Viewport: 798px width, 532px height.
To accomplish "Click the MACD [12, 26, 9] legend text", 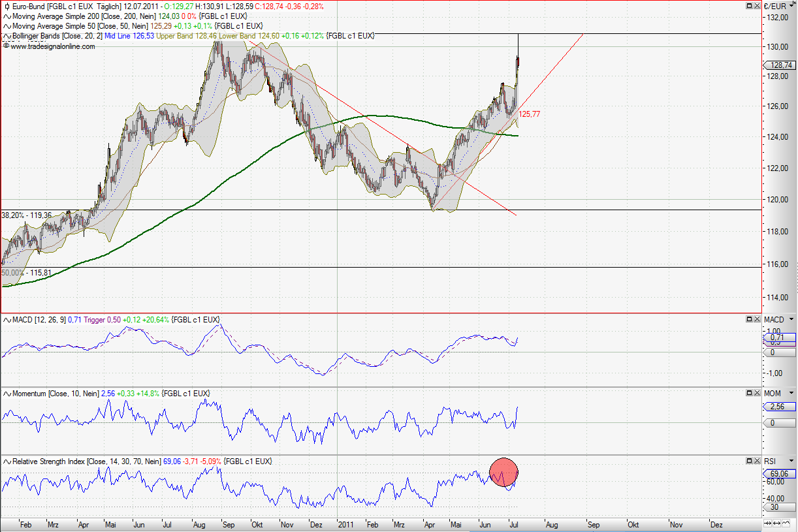I will pos(39,320).
